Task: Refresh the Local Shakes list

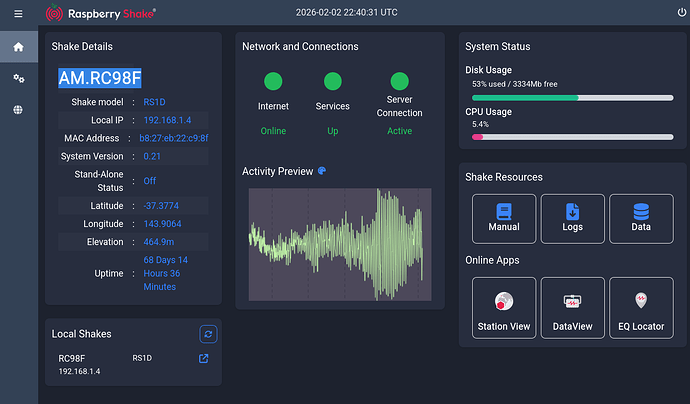Action: tap(208, 334)
